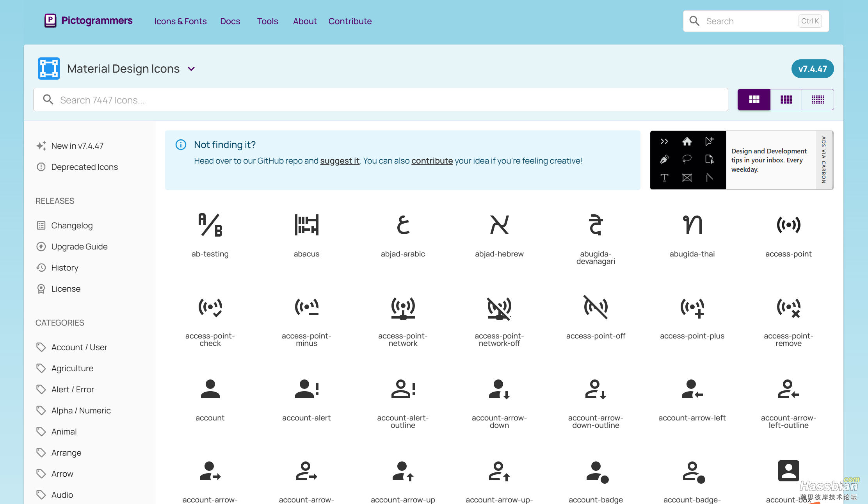This screenshot has height=504, width=868.
Task: Choose the abjad-hebrew icon
Action: pos(499,225)
